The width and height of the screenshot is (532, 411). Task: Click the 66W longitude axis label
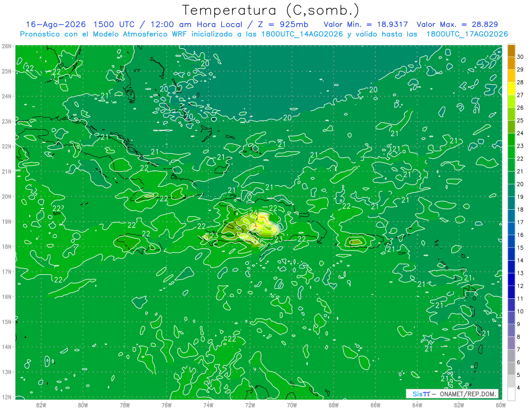click(x=376, y=404)
